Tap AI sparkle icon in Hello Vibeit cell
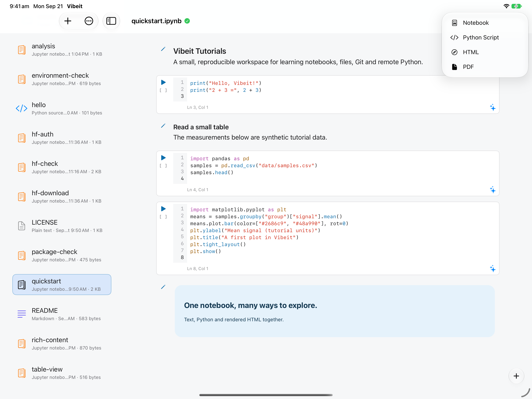This screenshot has width=532, height=399. 493,107
